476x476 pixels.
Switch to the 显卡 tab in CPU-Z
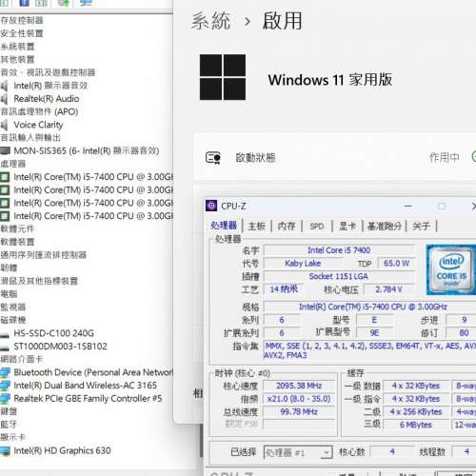pos(347,226)
